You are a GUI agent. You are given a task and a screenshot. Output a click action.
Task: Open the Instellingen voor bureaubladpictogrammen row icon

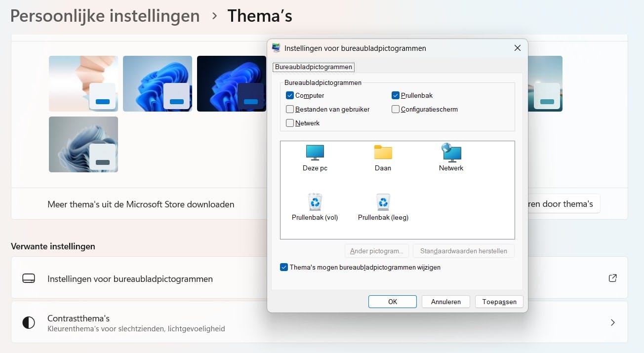pos(29,277)
